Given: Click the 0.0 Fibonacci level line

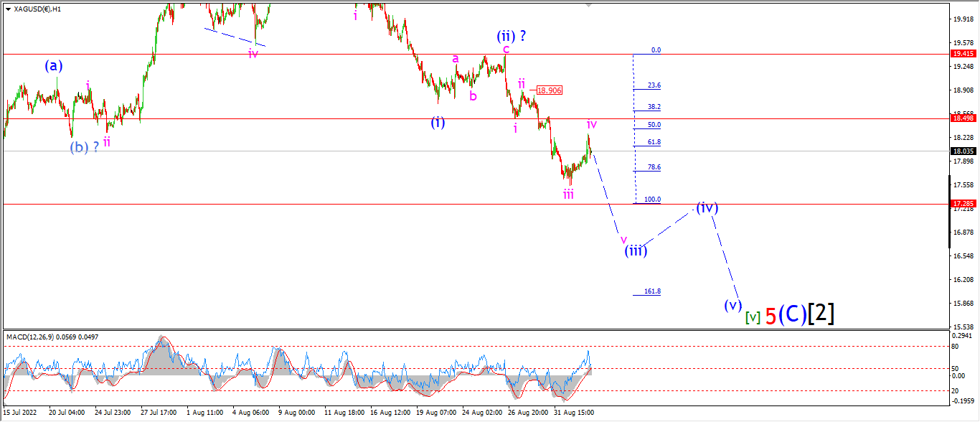Looking at the screenshot, I should pyautogui.click(x=646, y=54).
